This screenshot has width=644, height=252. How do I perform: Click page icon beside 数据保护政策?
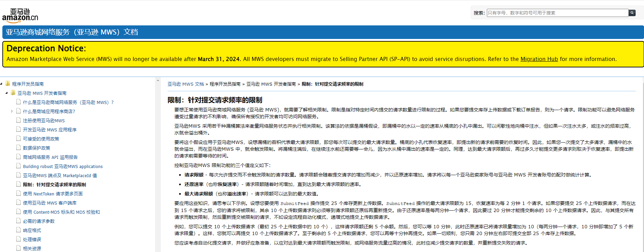pos(19,147)
